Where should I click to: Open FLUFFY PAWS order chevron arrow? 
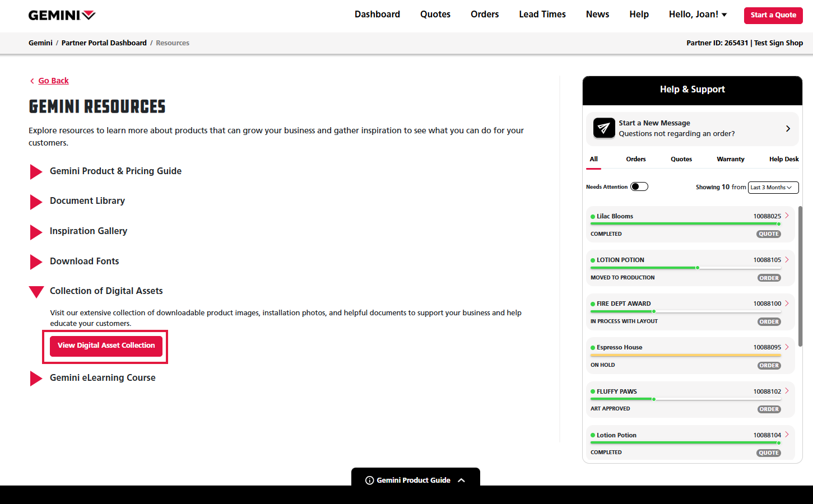[x=787, y=391]
